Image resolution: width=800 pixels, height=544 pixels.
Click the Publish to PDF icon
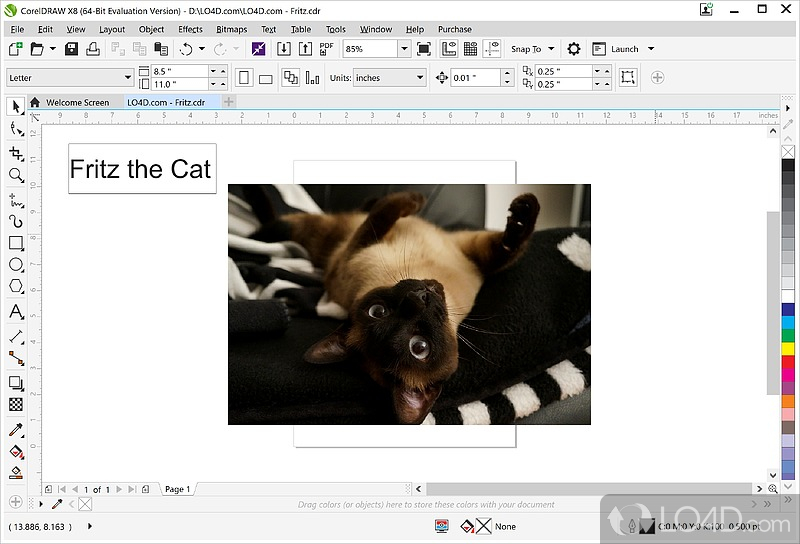point(326,48)
